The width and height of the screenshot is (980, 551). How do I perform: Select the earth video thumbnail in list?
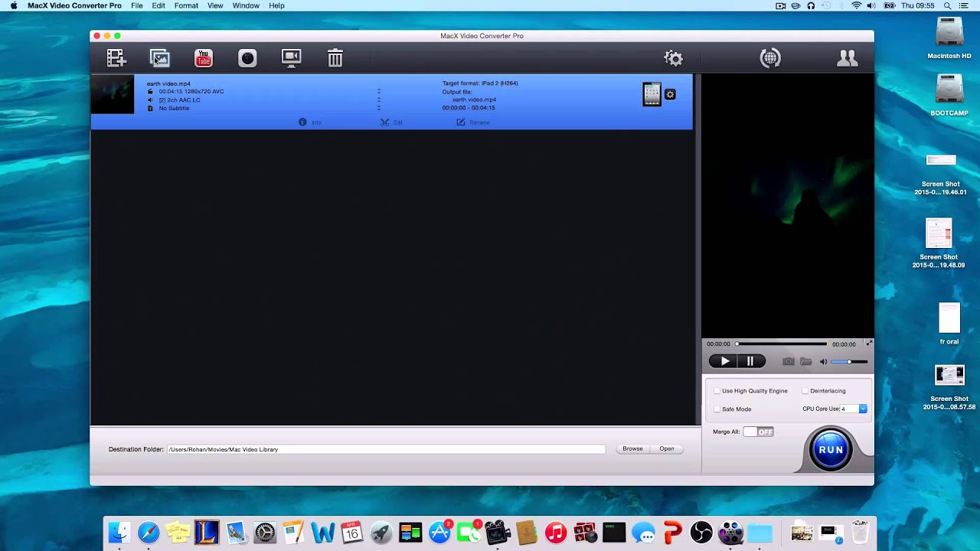[x=113, y=94]
